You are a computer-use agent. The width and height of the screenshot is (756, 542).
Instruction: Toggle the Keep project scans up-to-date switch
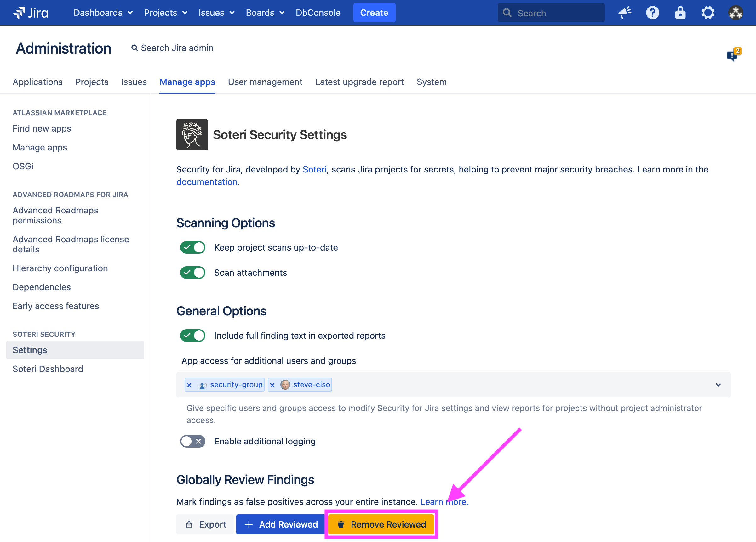(192, 247)
